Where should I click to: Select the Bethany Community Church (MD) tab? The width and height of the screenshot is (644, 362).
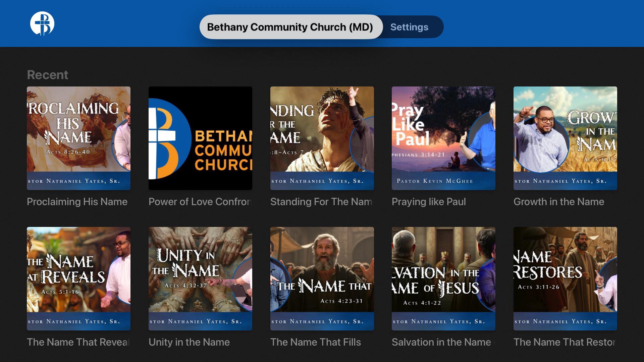[291, 27]
